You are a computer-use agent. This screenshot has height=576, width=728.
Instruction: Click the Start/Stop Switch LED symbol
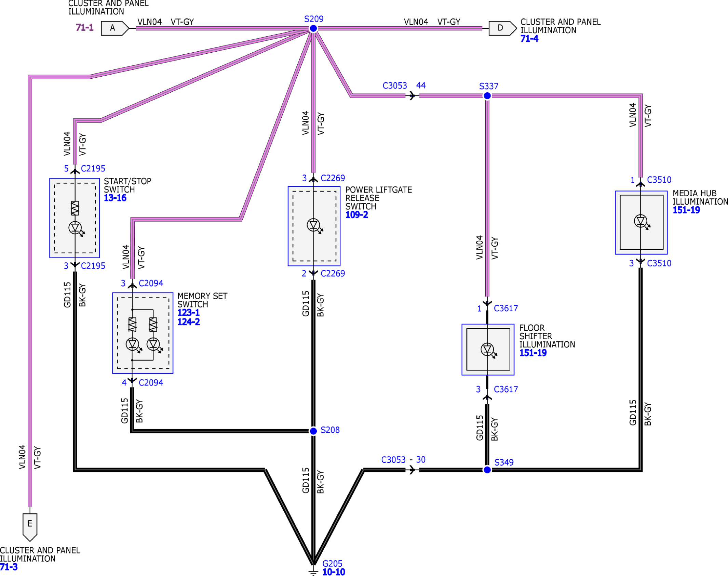[76, 228]
